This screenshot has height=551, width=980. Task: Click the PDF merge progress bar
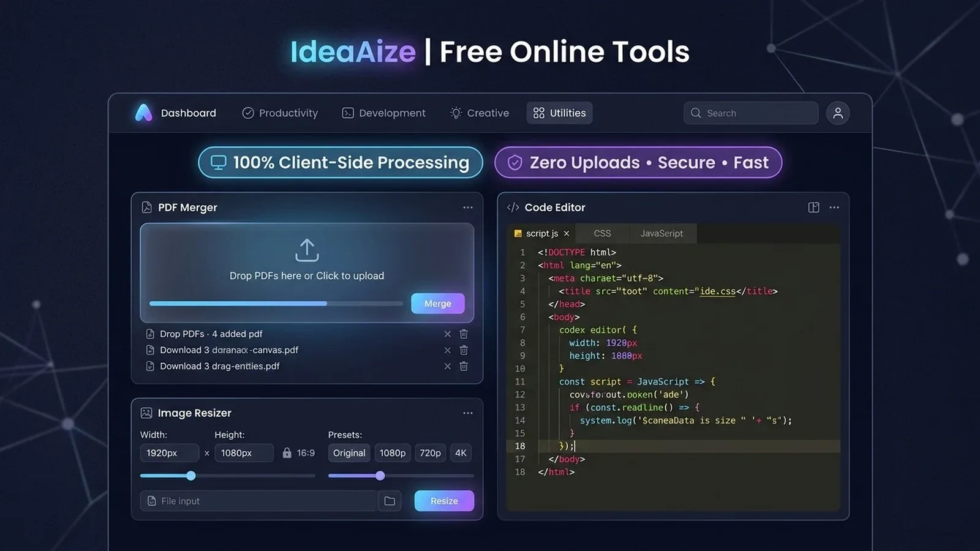pyautogui.click(x=276, y=304)
